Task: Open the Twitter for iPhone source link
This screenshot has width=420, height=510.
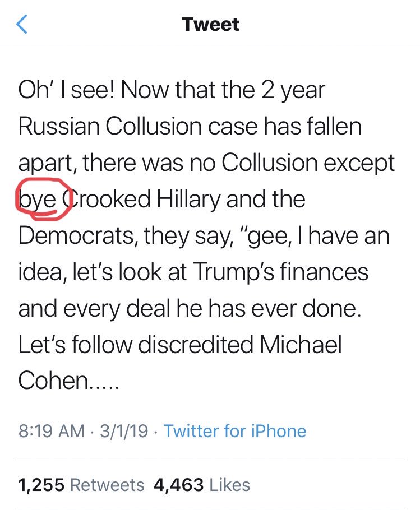Action: tap(235, 431)
